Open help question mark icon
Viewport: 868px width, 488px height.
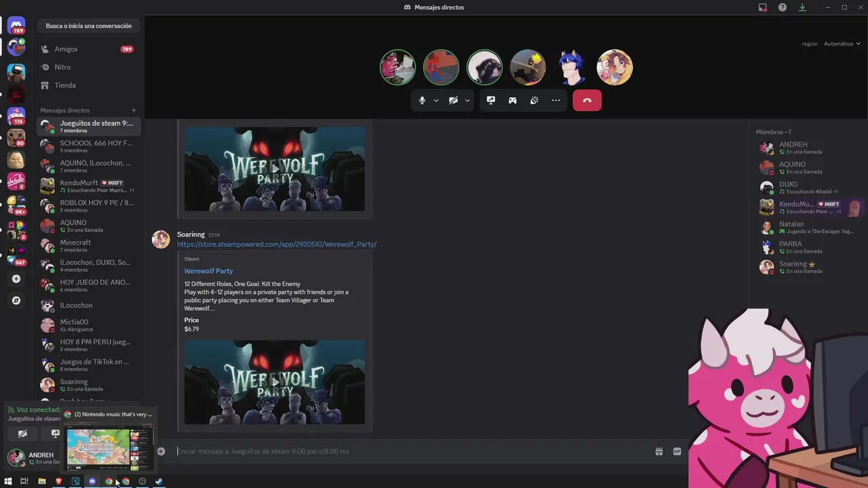(x=783, y=7)
